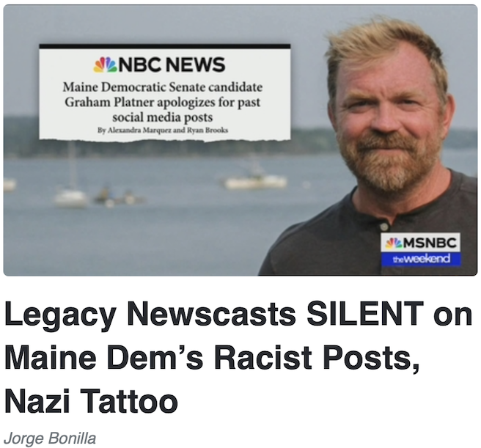Click the NBC headline about Graham Platner
This screenshot has width=481, height=448.
163,102
